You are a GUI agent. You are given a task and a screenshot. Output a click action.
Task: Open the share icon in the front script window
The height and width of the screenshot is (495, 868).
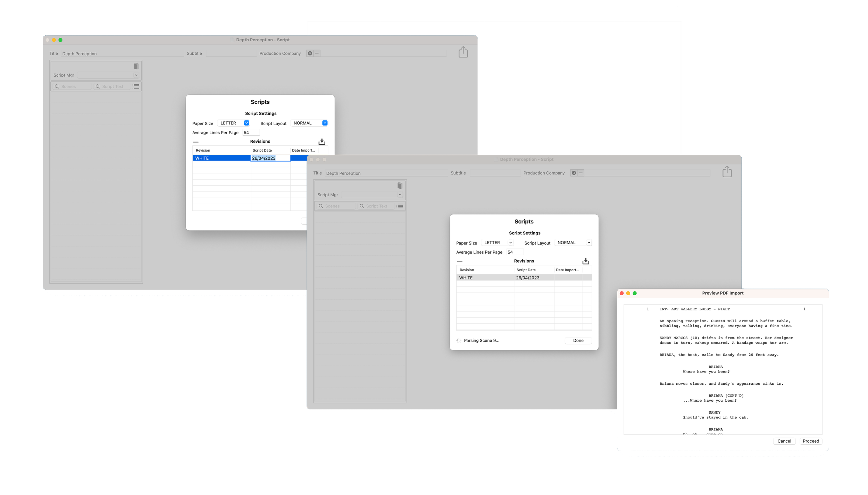(727, 171)
